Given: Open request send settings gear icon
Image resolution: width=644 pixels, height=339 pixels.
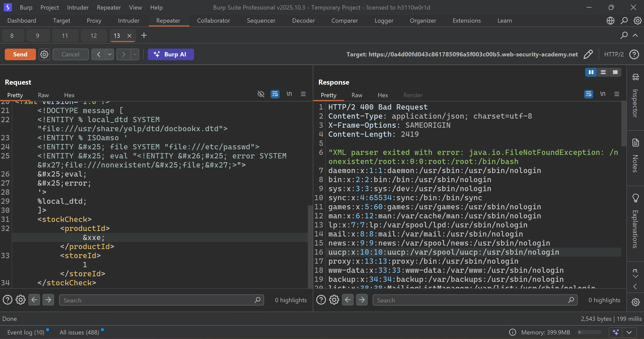Looking at the screenshot, I should point(44,54).
